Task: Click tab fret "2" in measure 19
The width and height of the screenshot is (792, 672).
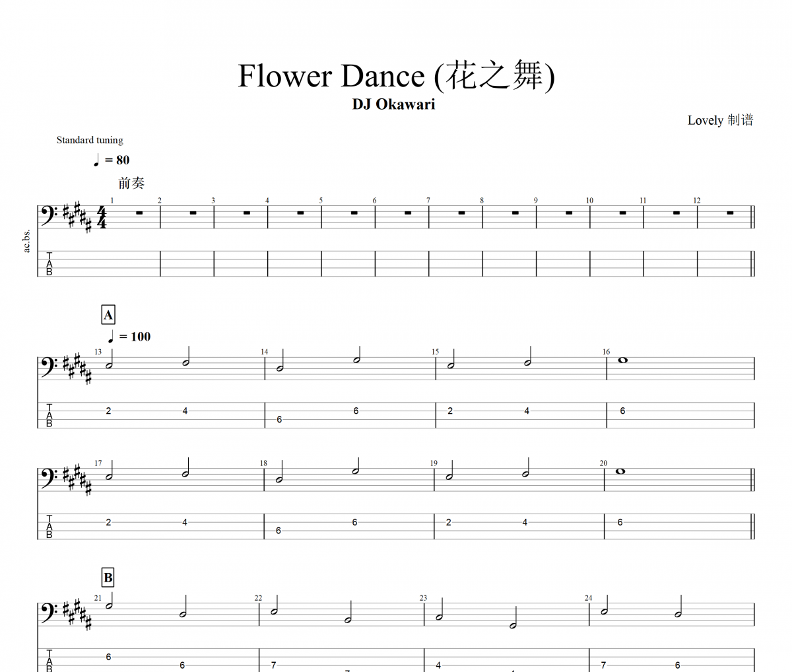Action: pyautogui.click(x=448, y=522)
